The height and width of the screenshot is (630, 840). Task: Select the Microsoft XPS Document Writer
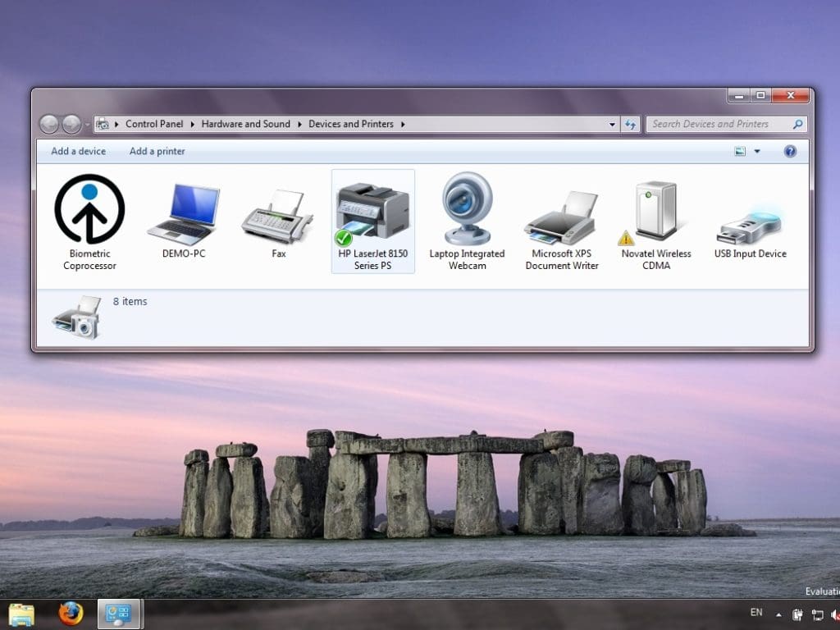[561, 213]
